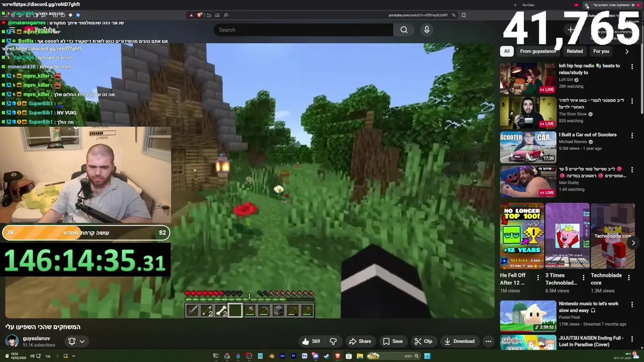
Task: Open guyaslanov channel avatar
Action: tap(12, 341)
